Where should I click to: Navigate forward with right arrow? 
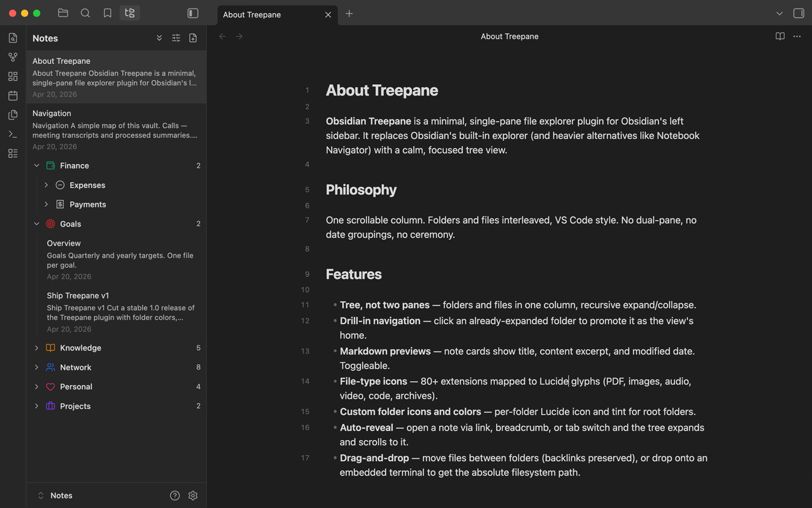tap(239, 37)
